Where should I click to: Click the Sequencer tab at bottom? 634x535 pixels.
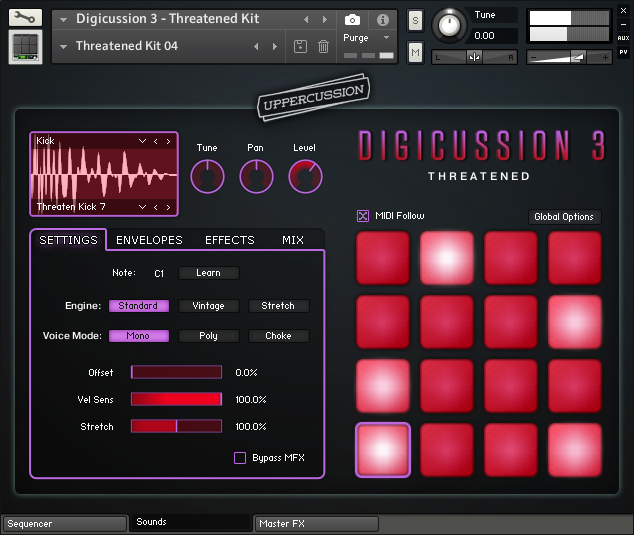pos(65,524)
